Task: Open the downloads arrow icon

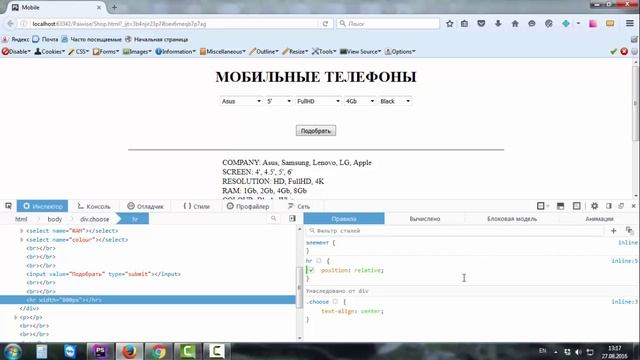Action: click(498, 24)
